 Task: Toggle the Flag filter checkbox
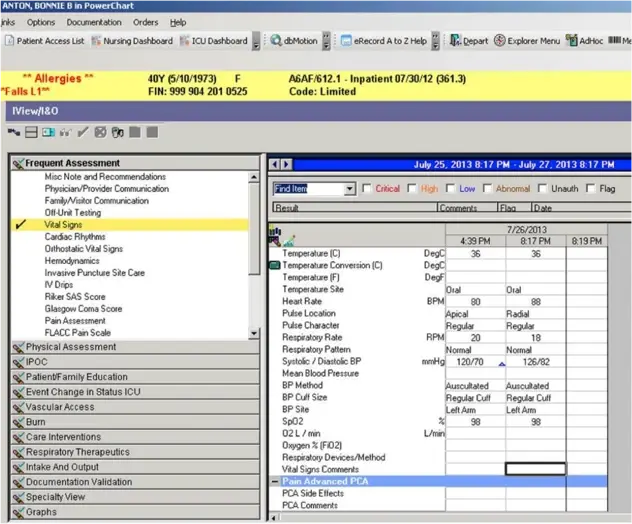click(590, 189)
